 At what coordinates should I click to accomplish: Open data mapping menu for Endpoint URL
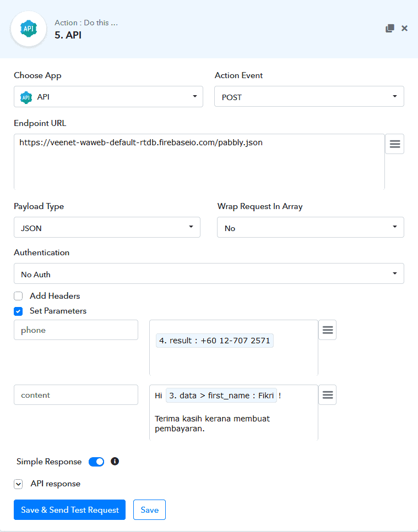coord(394,144)
